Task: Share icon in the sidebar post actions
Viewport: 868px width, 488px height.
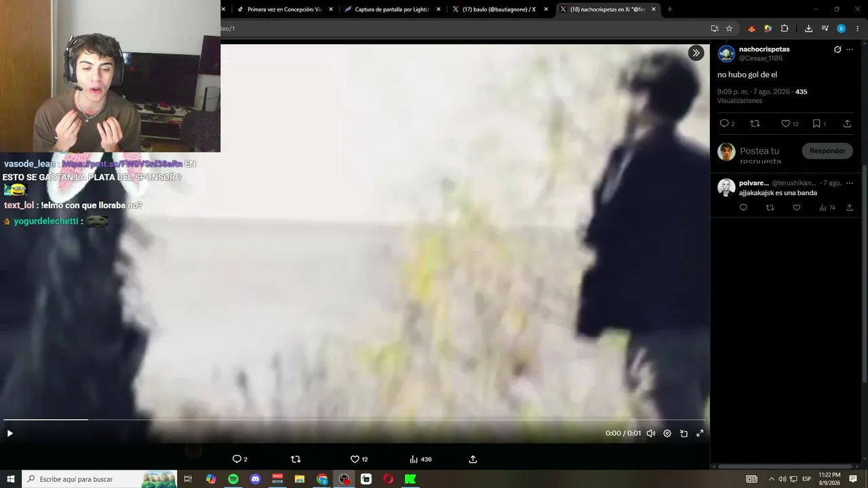Action: [x=847, y=123]
